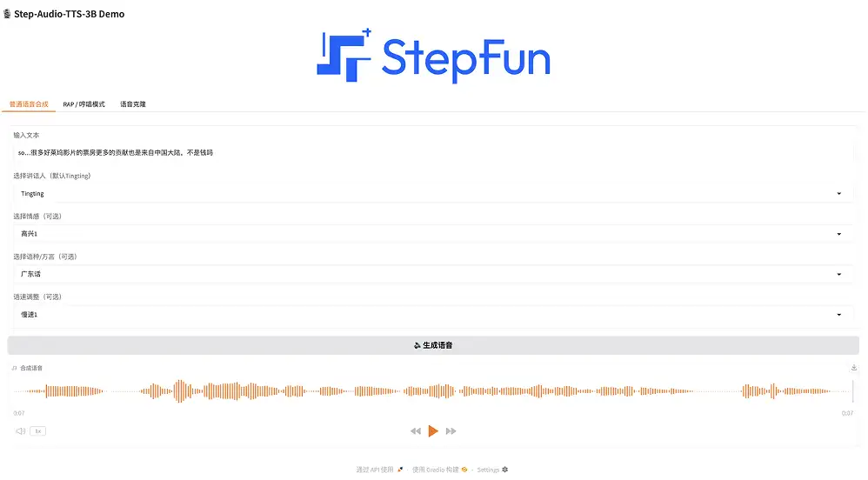
Task: Open the emotion dropdown showing 高兴1
Action: click(432, 234)
